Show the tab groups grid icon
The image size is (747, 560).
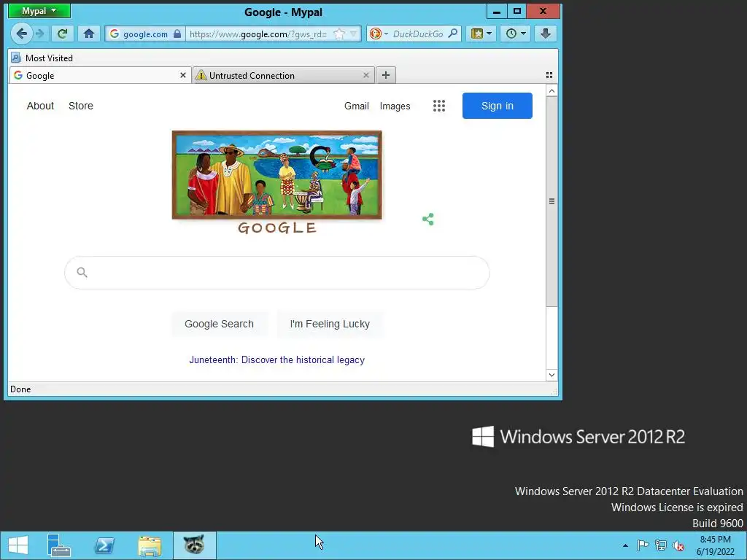point(549,75)
